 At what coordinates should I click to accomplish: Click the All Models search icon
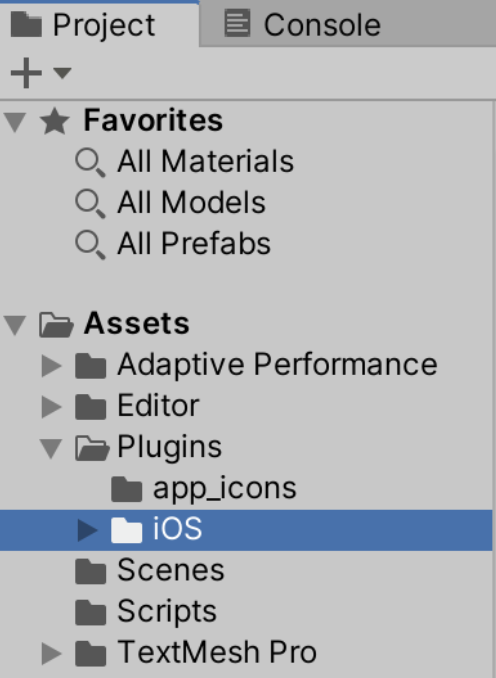pos(90,204)
